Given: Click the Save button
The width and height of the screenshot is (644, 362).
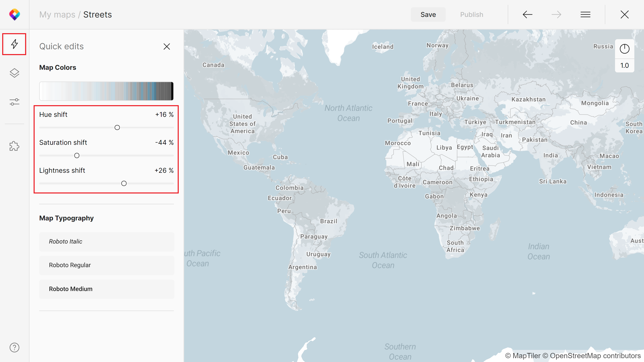Looking at the screenshot, I should pos(428,14).
